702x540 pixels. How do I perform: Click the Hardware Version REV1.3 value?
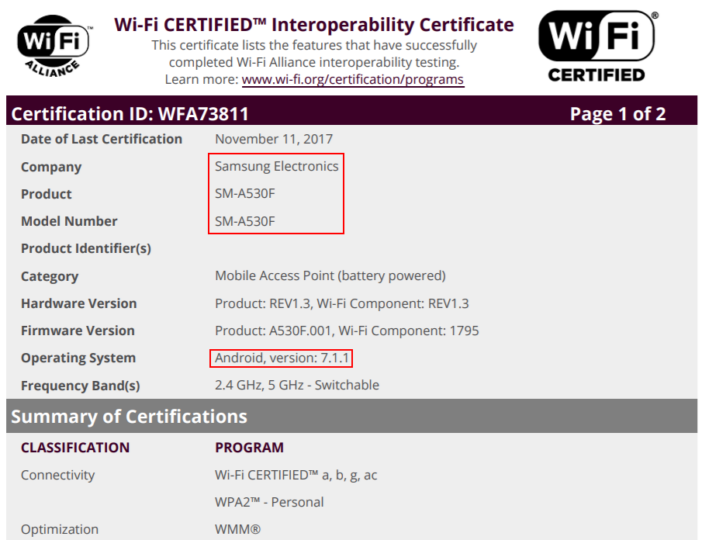[x=342, y=303]
